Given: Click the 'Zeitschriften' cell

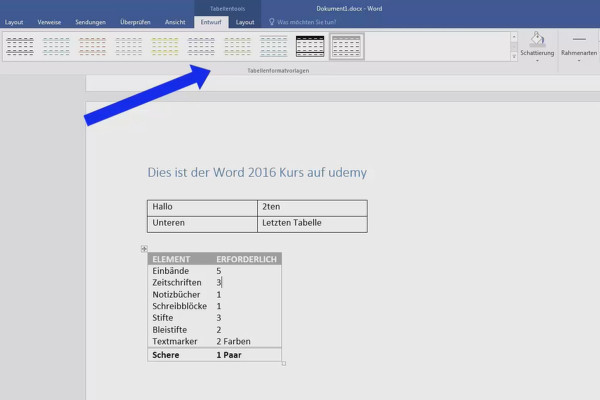Looking at the screenshot, I should click(x=177, y=282).
